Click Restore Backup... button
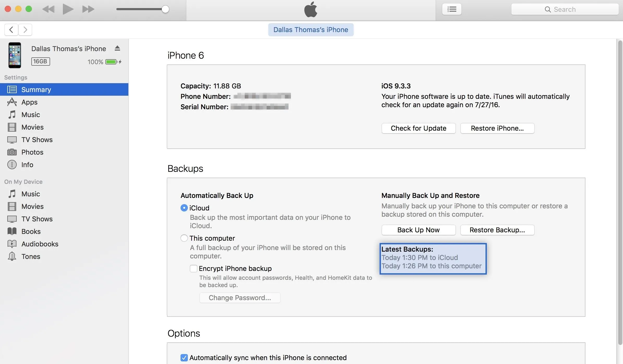Screen dimensions: 623x364 pyautogui.click(x=497, y=230)
